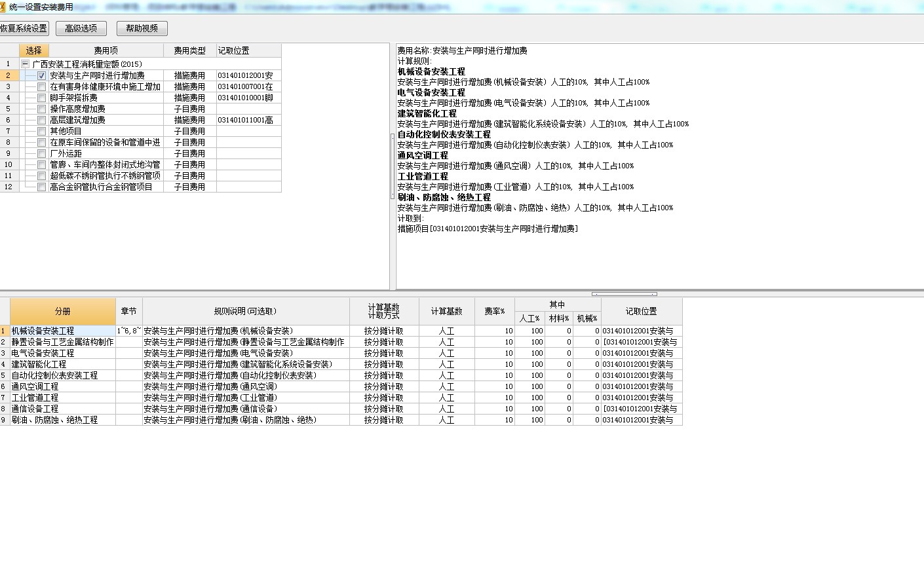Click 031401007001在 location cell

248,86
